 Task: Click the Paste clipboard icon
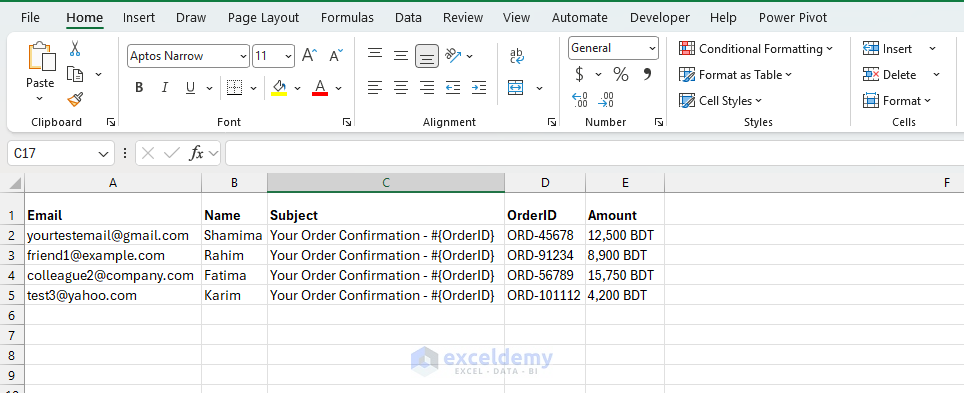point(41,57)
